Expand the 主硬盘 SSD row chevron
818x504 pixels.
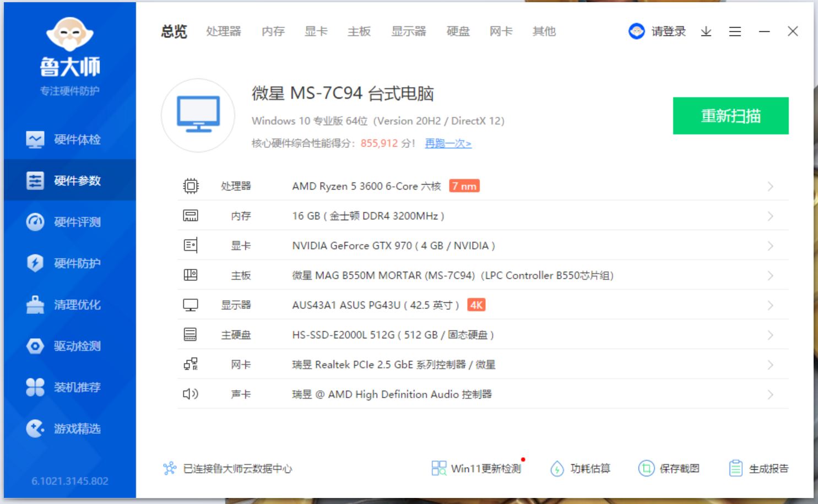770,335
